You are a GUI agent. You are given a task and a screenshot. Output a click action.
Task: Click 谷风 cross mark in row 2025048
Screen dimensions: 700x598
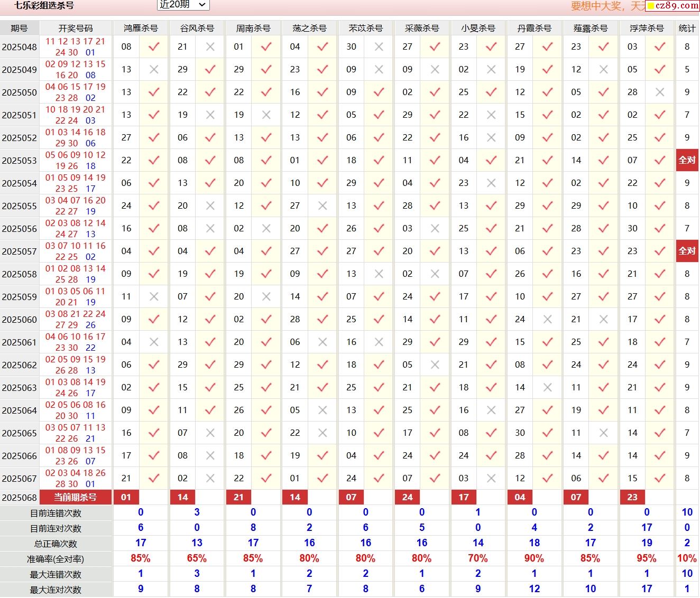(210, 46)
